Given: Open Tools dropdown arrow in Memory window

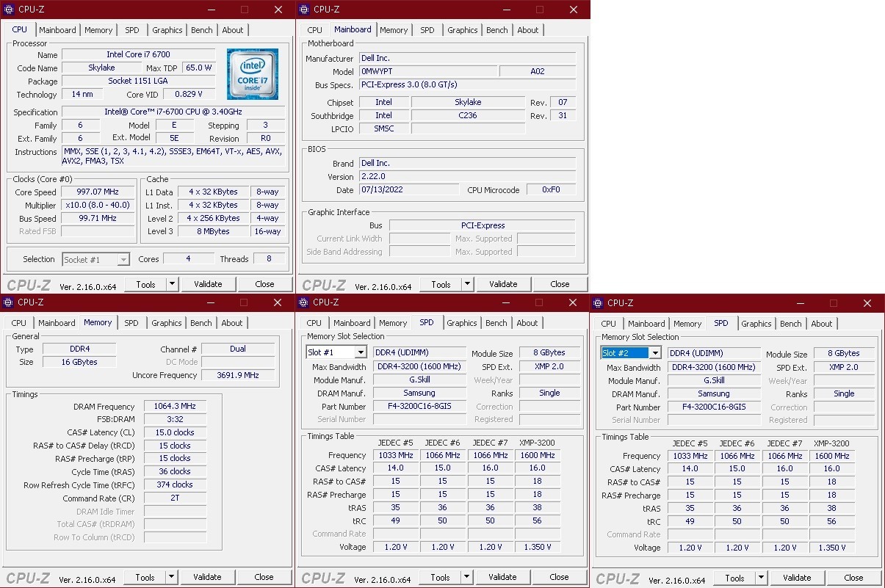Looking at the screenshot, I should [172, 577].
